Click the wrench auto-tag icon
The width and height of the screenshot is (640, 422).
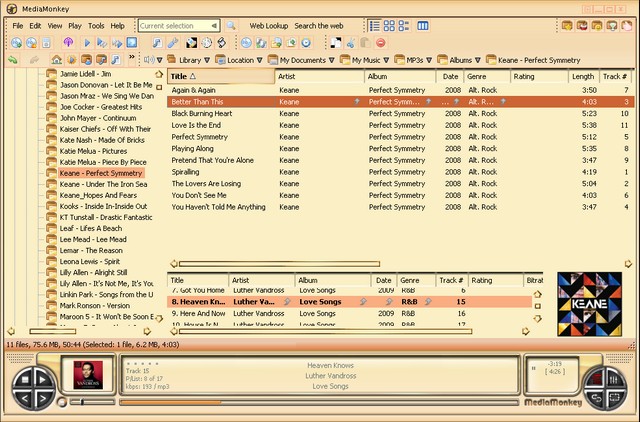(173, 42)
